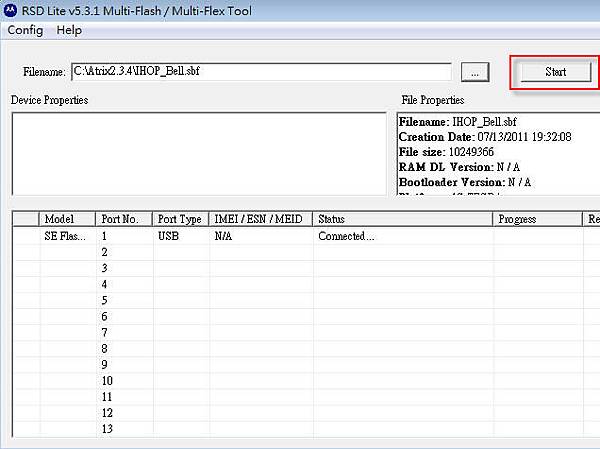Click the IMEI / ESN / MEID column header
The height and width of the screenshot is (449, 600).
click(x=261, y=219)
